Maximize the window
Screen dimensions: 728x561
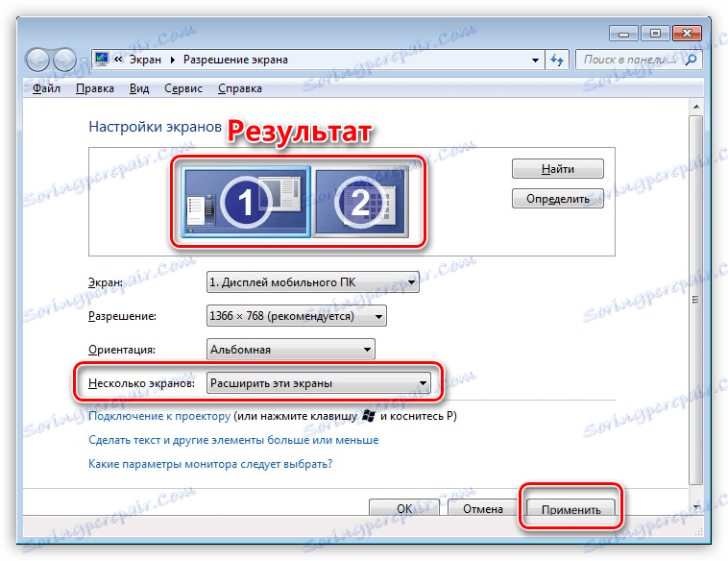[655, 34]
